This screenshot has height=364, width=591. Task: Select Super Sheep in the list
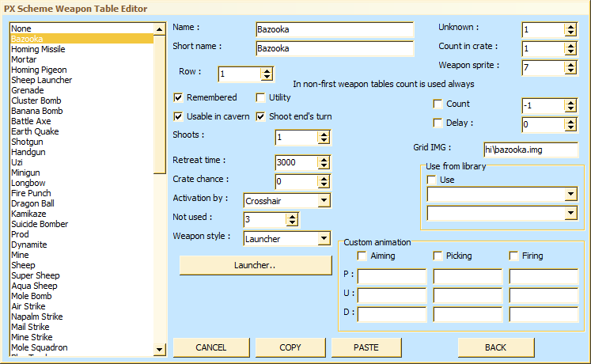point(81,275)
